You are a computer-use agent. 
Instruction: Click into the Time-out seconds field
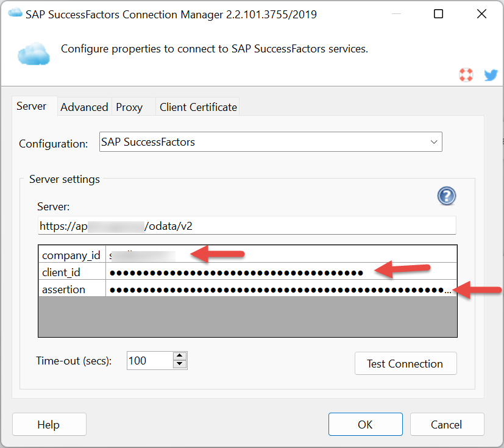tap(150, 361)
